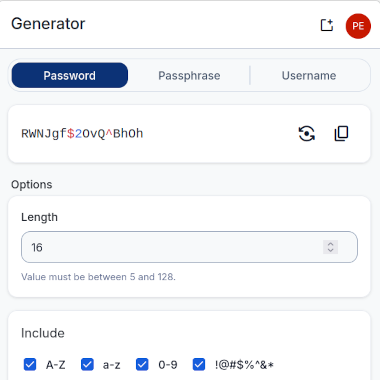
Task: Decrease length with the stepper down arrow
Action: coord(330,250)
